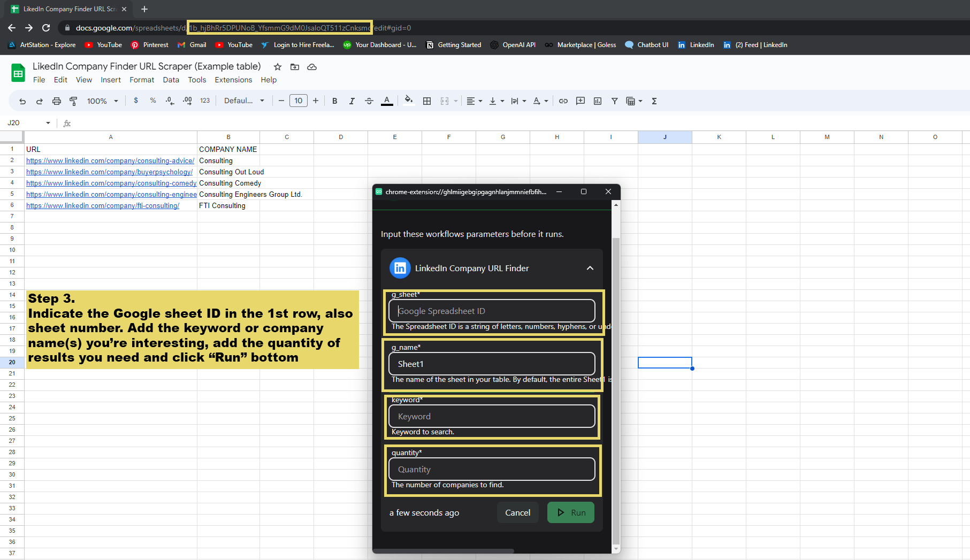Click Google Spreadsheet ID input field
Viewport: 970px width, 560px height.
[x=492, y=311]
